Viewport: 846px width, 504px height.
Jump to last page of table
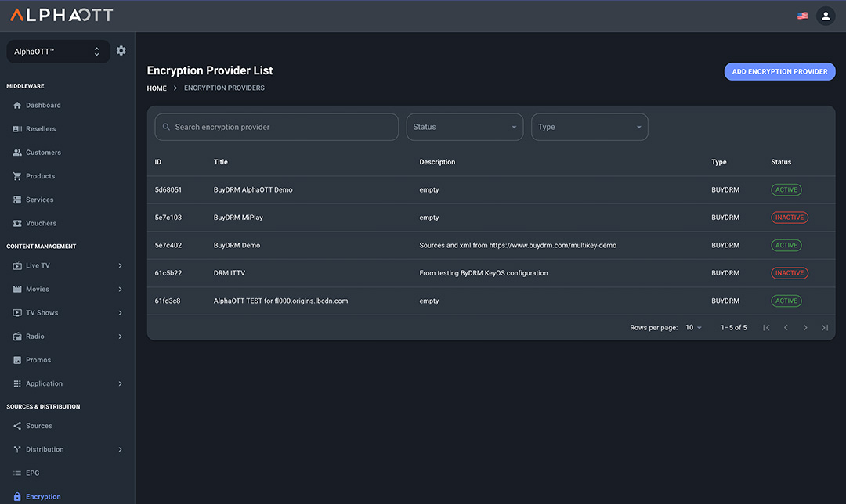point(825,328)
